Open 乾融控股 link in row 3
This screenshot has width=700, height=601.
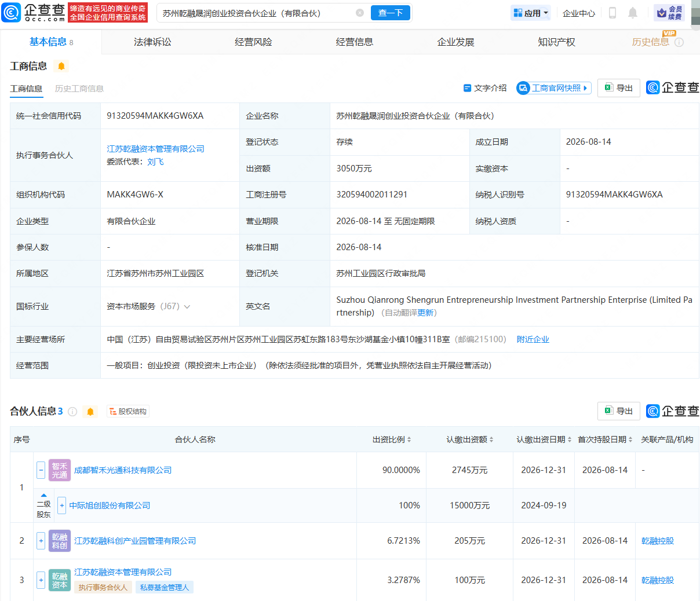tap(658, 580)
